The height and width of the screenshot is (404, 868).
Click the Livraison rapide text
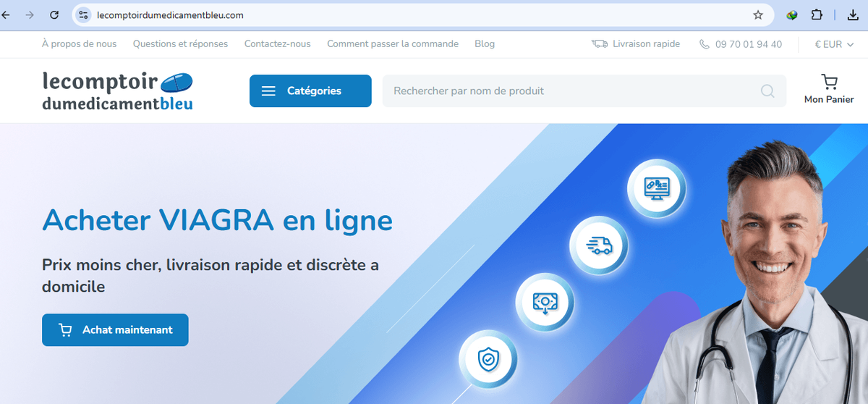click(x=646, y=43)
